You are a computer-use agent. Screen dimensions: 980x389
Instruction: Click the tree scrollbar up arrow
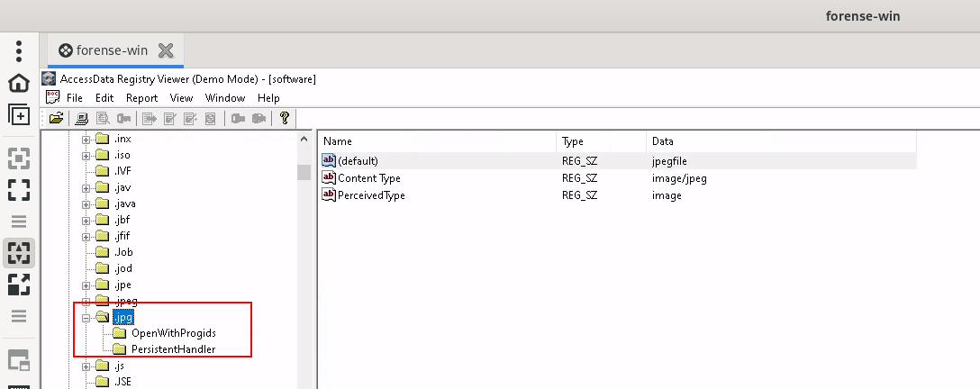pos(304,139)
